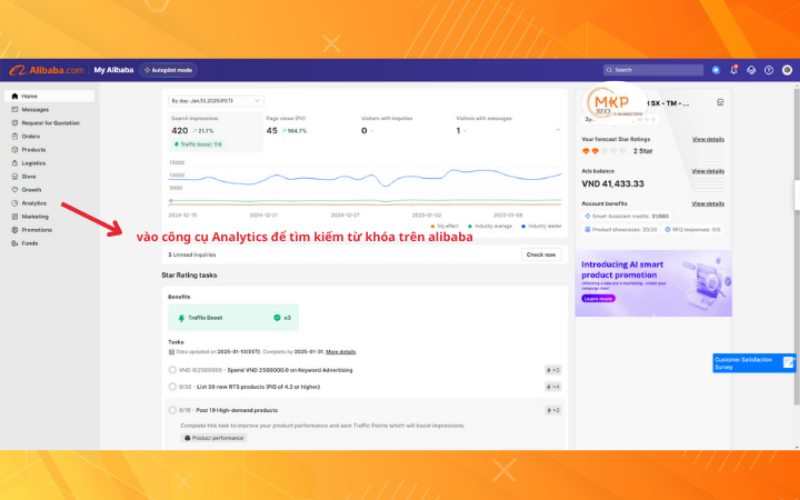The image size is (800, 500).
Task: Open the AI smart product promotion banner
Action: point(654,283)
